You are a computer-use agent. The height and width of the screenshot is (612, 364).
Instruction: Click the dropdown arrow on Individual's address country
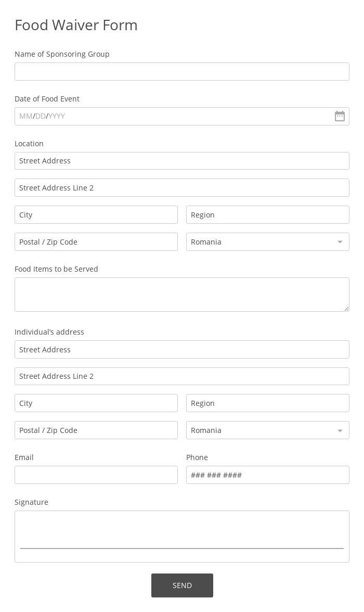[x=340, y=430]
